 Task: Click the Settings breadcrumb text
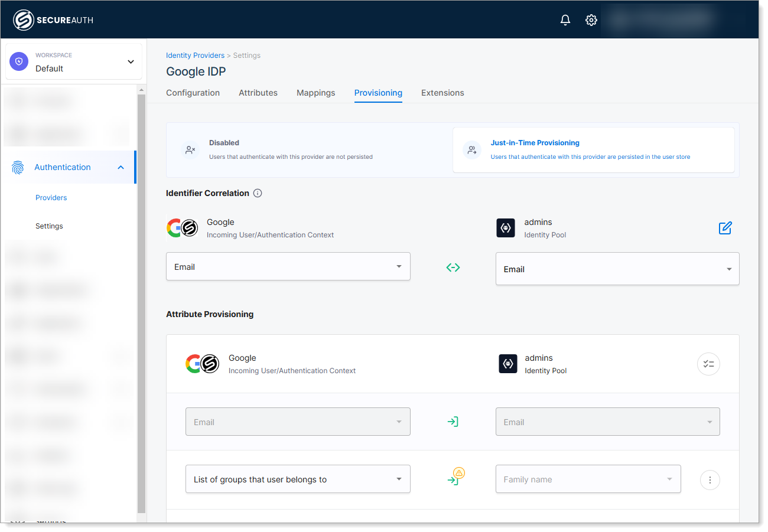point(247,56)
